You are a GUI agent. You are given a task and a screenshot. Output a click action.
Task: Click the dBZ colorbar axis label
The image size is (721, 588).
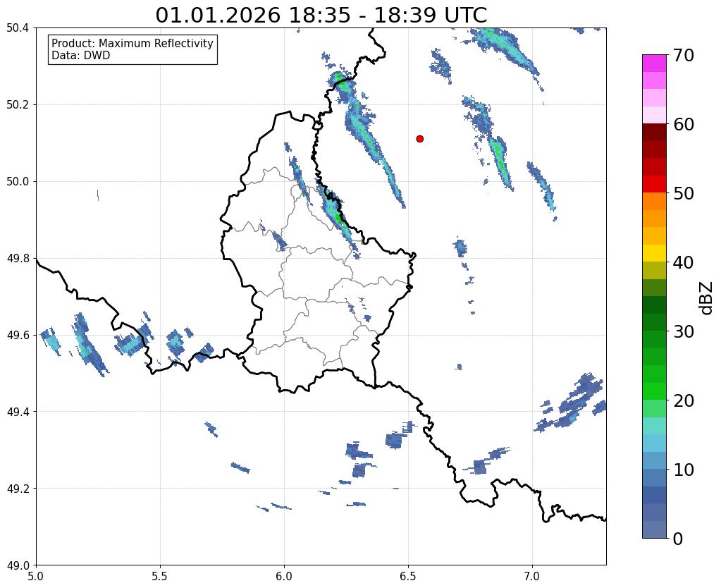[x=707, y=298]
